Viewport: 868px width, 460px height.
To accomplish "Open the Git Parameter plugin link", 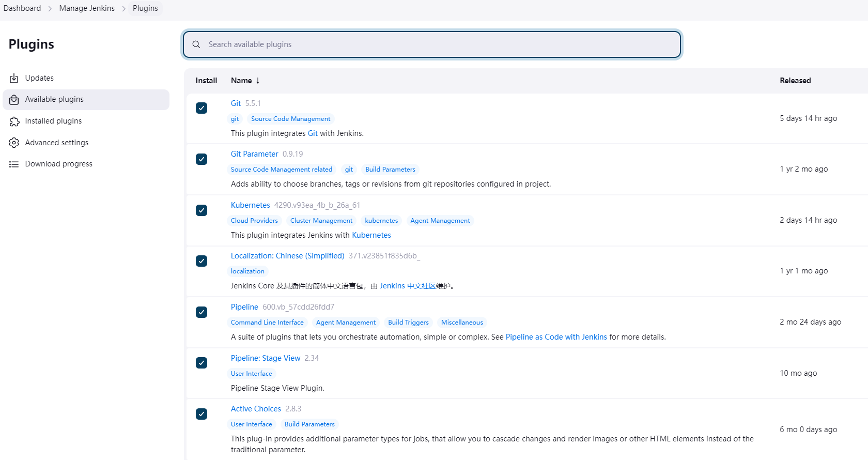I will click(254, 154).
